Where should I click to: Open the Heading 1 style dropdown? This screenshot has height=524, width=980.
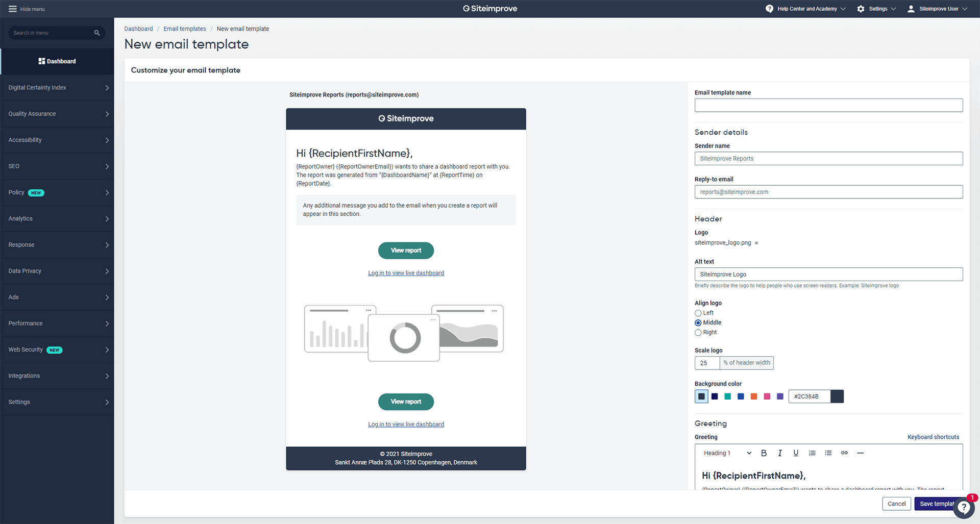[x=727, y=453]
